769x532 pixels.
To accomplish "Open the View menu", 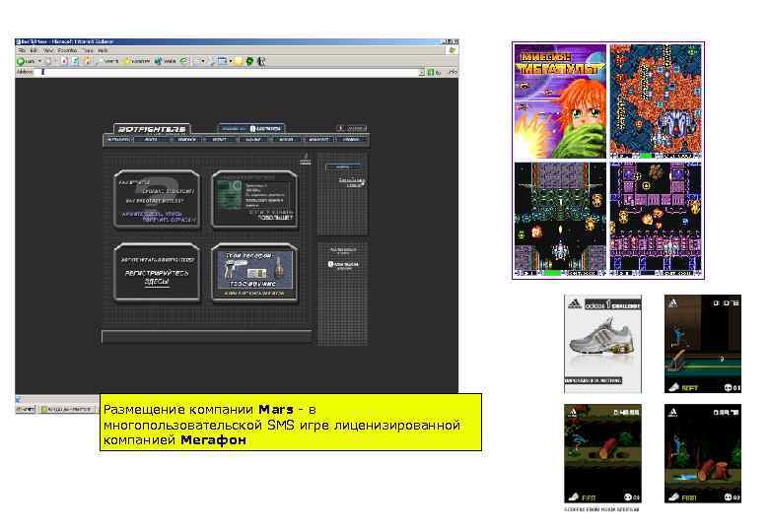I will (x=48, y=50).
